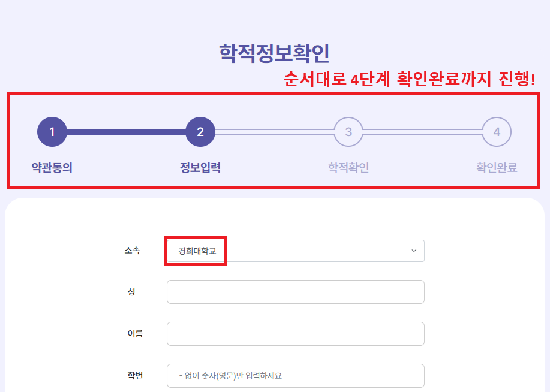The width and height of the screenshot is (550, 392).
Task: Click the progress line between steps 2 and 3
Action: tap(274, 132)
